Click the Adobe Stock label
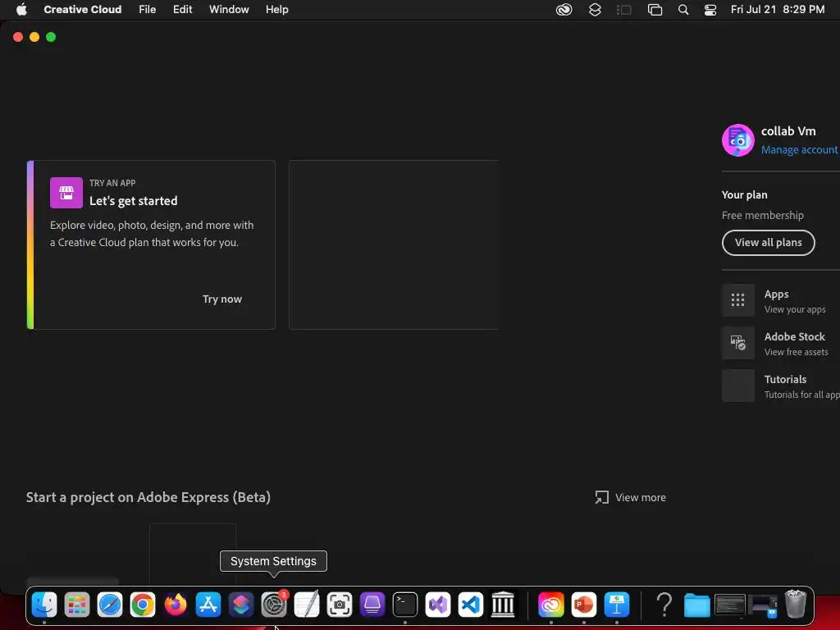This screenshot has width=840, height=630. tap(794, 336)
